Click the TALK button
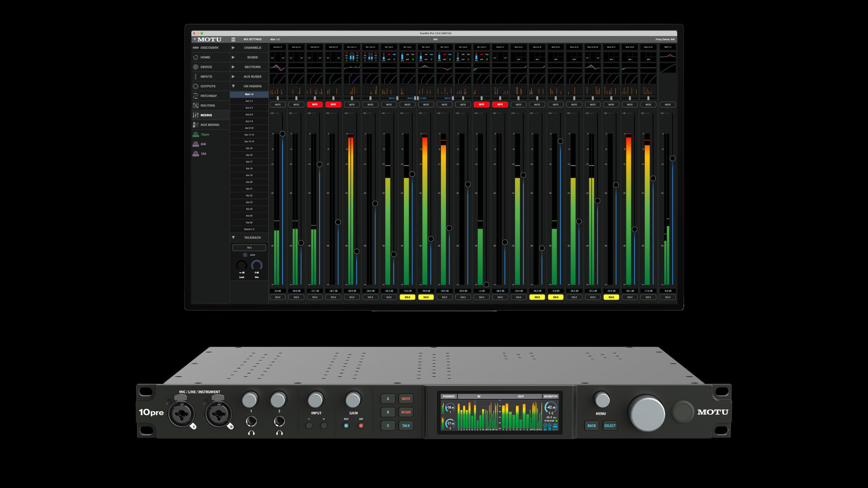Viewport: 868px width, 488px height. pyautogui.click(x=249, y=248)
